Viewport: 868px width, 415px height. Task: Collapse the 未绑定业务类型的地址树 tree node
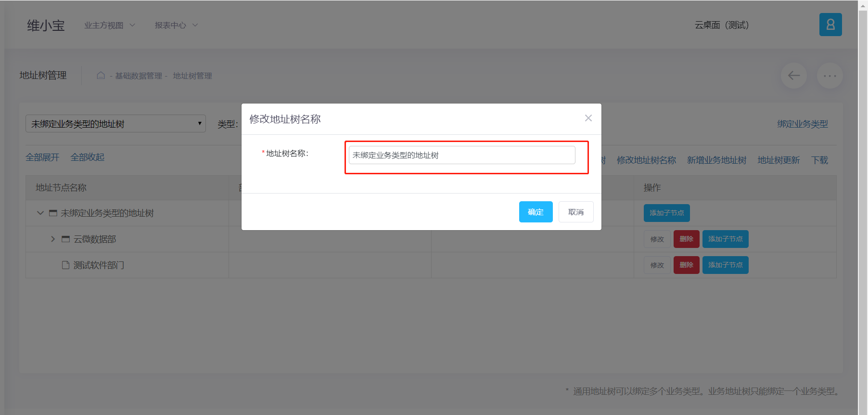pyautogui.click(x=40, y=213)
